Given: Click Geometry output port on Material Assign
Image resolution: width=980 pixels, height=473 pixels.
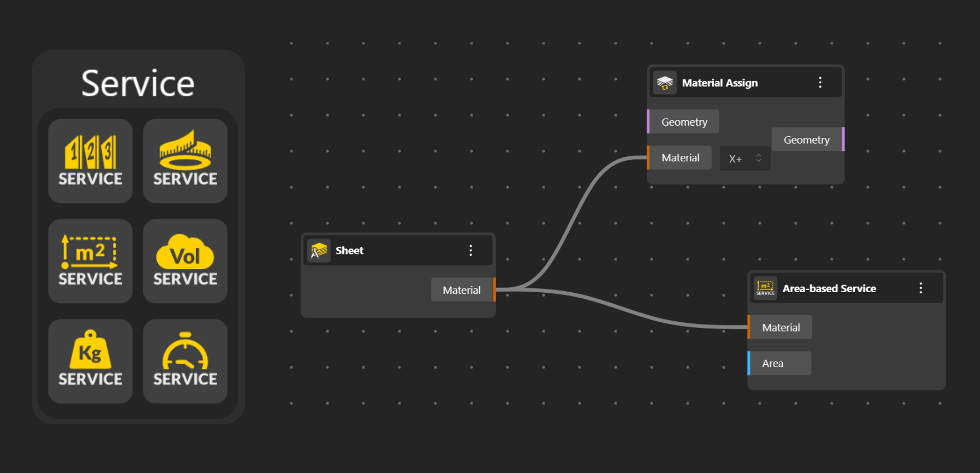Looking at the screenshot, I should click(x=843, y=139).
